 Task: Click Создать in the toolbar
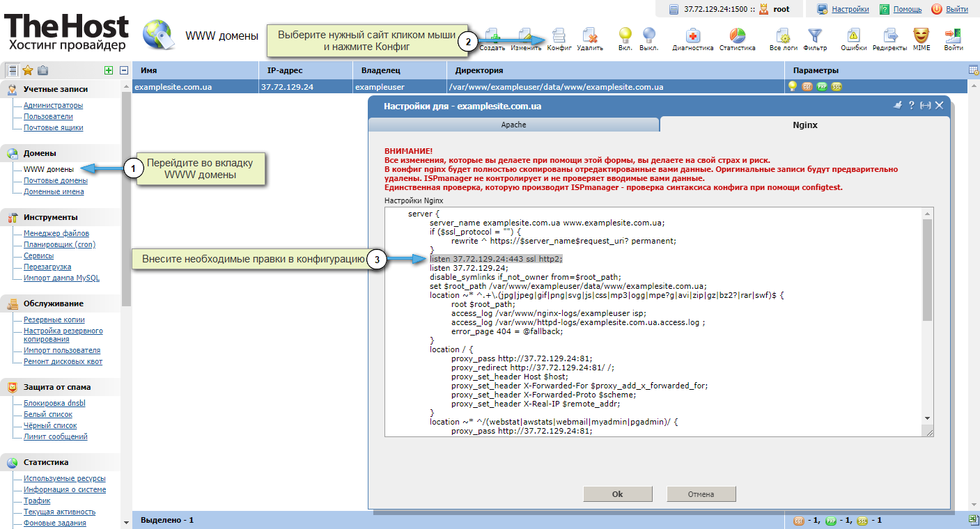(492, 39)
